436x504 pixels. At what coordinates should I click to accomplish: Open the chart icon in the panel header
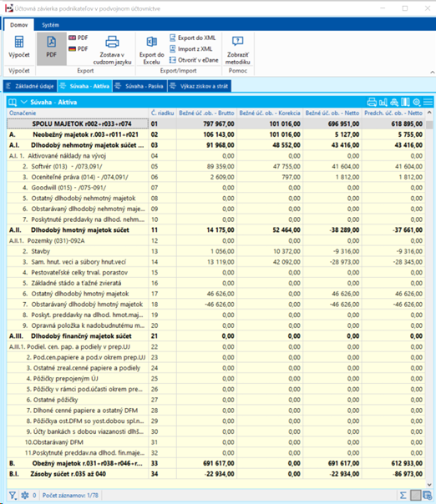click(x=383, y=102)
